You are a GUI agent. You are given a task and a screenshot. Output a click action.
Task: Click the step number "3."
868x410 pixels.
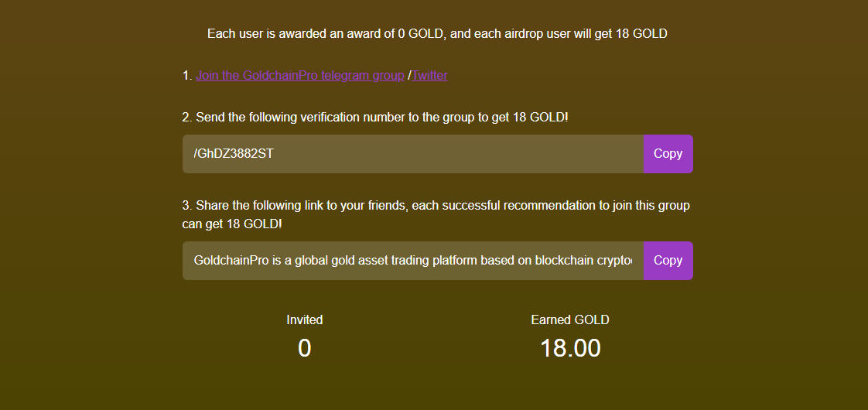pos(186,206)
